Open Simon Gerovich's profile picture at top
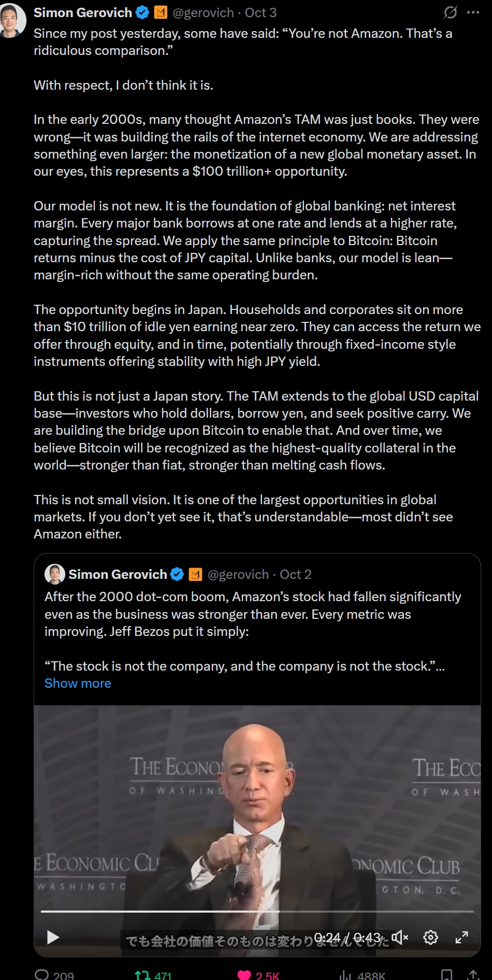The height and width of the screenshot is (980, 492). click(11, 20)
